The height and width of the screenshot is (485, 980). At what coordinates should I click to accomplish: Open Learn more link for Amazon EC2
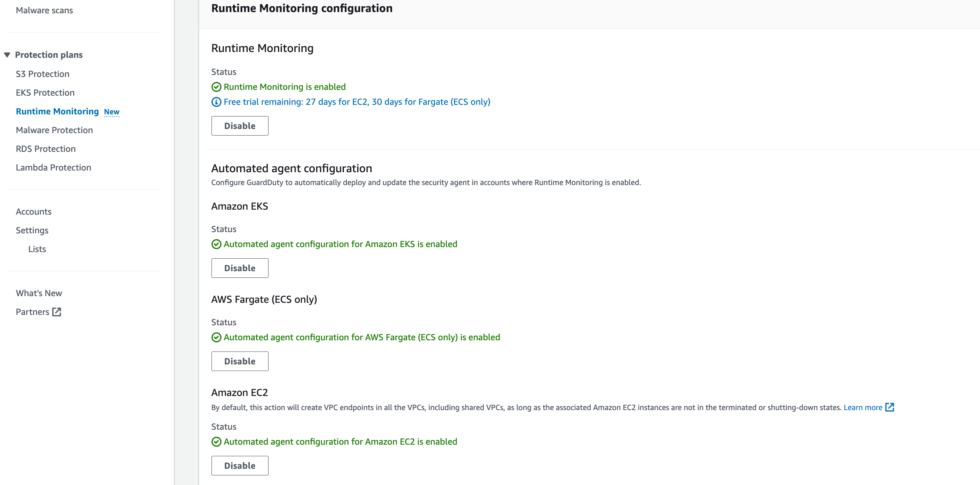pos(863,408)
